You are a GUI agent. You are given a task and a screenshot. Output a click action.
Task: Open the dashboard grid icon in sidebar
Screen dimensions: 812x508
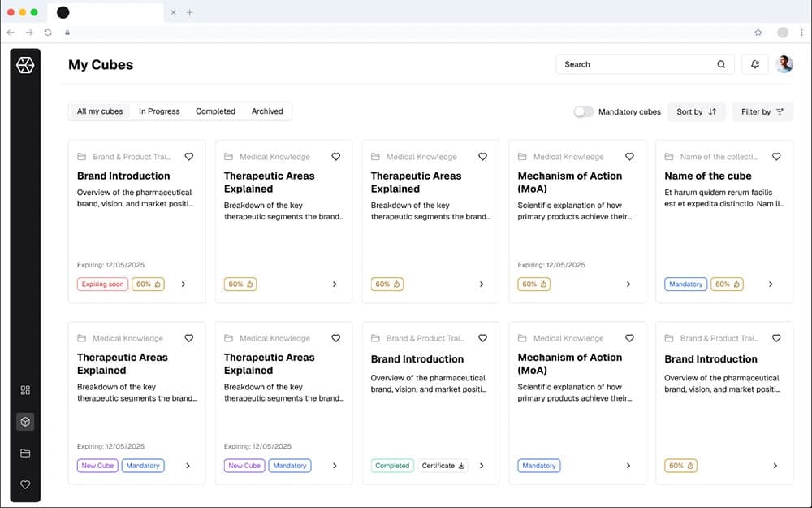coord(24,390)
